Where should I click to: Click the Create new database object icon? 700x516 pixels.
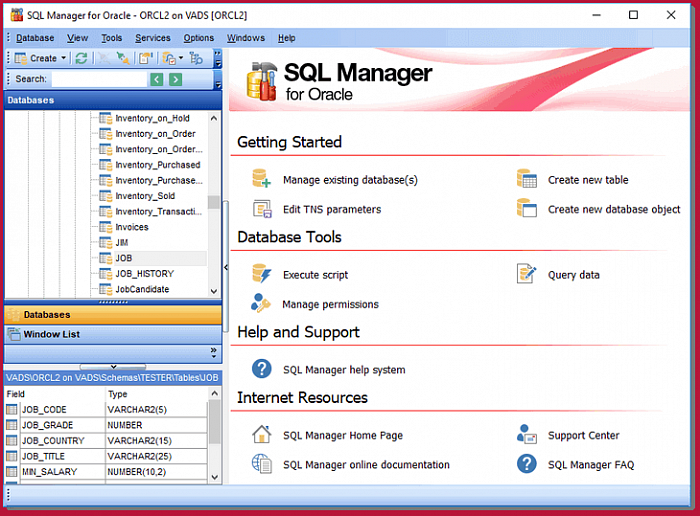tap(527, 208)
